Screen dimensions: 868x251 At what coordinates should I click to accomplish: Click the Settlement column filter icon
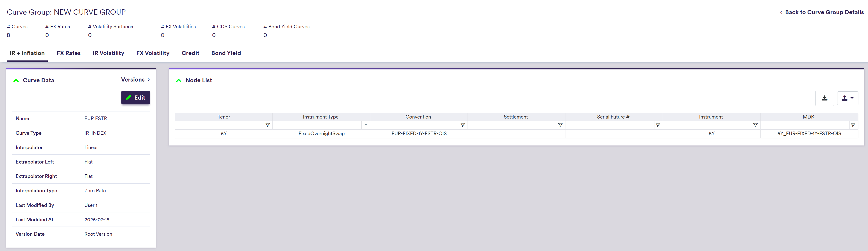pos(560,125)
